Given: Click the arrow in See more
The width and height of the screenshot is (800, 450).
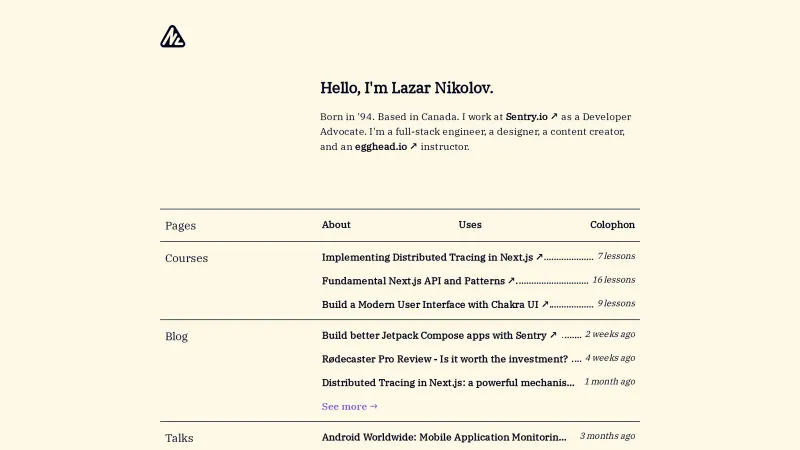Looking at the screenshot, I should tap(374, 407).
